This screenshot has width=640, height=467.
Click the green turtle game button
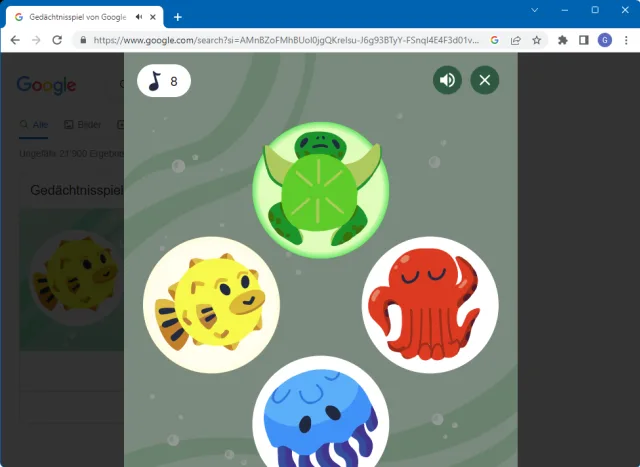tap(321, 190)
